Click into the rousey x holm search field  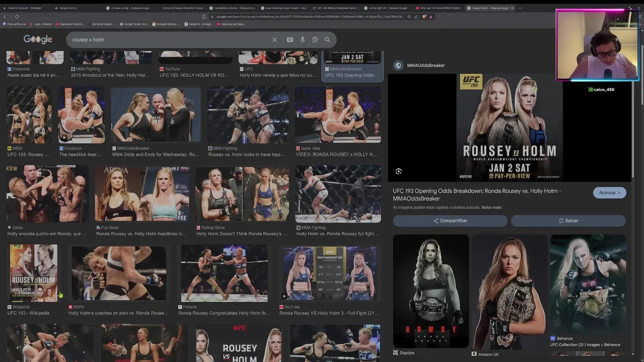pyautogui.click(x=171, y=40)
